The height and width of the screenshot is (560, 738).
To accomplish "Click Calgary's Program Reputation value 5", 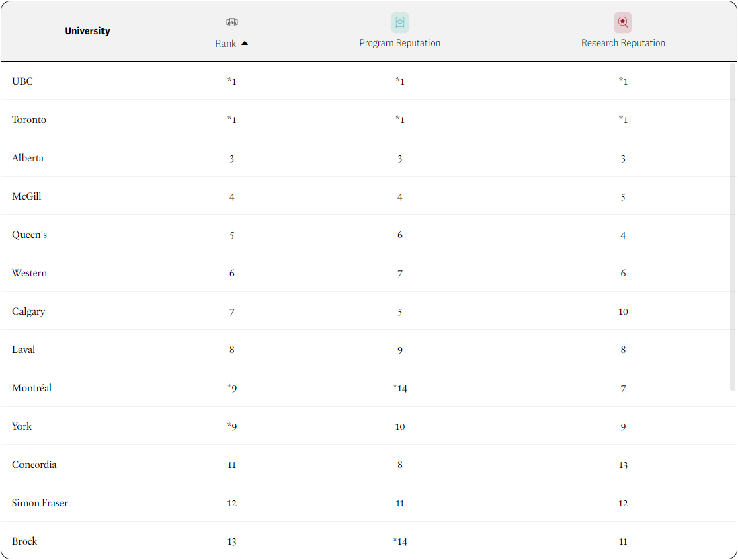I will tap(400, 312).
